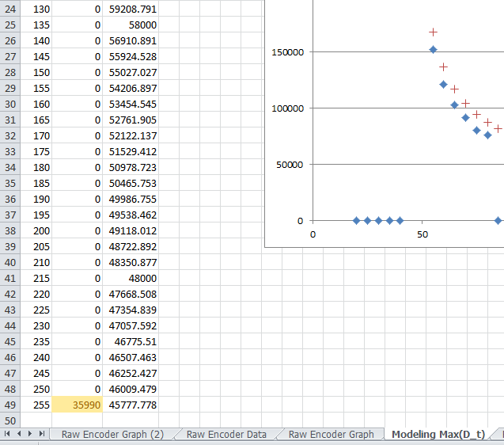
Task: Select blue diamond data point near 150000
Action: [433, 50]
